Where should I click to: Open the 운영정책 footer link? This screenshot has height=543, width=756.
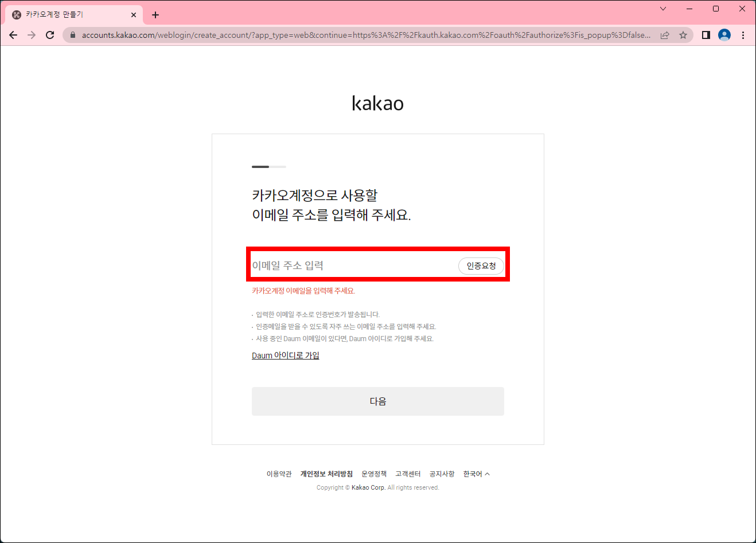(x=374, y=474)
